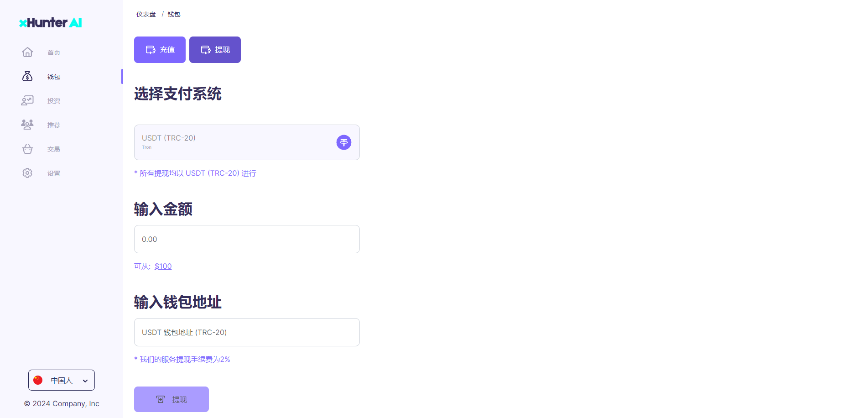
Task: Click the Tether coin icon
Action: 344,142
